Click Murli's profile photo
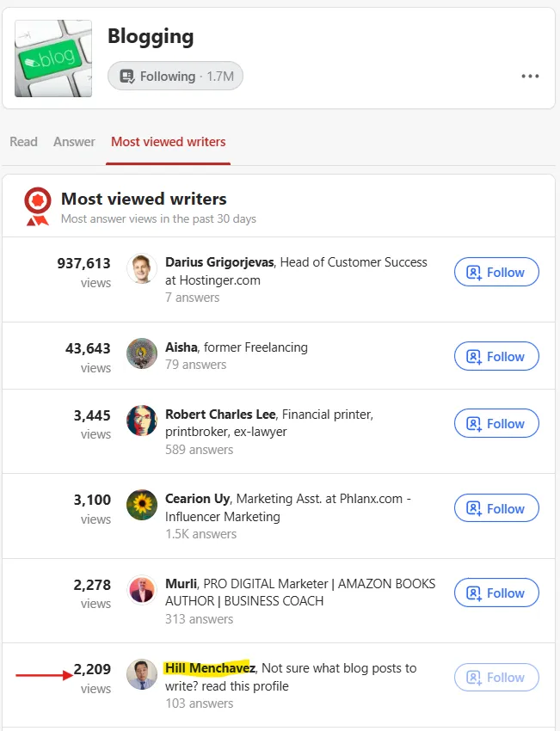The width and height of the screenshot is (560, 731). (x=142, y=590)
